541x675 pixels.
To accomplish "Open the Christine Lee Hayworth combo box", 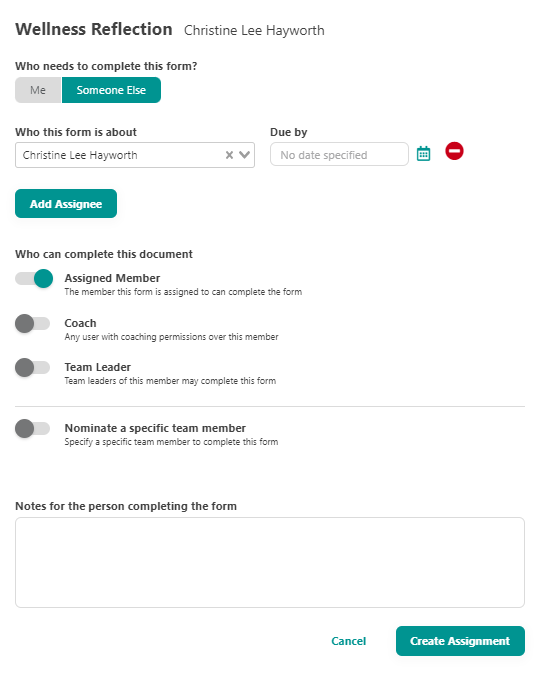I will 135,155.
